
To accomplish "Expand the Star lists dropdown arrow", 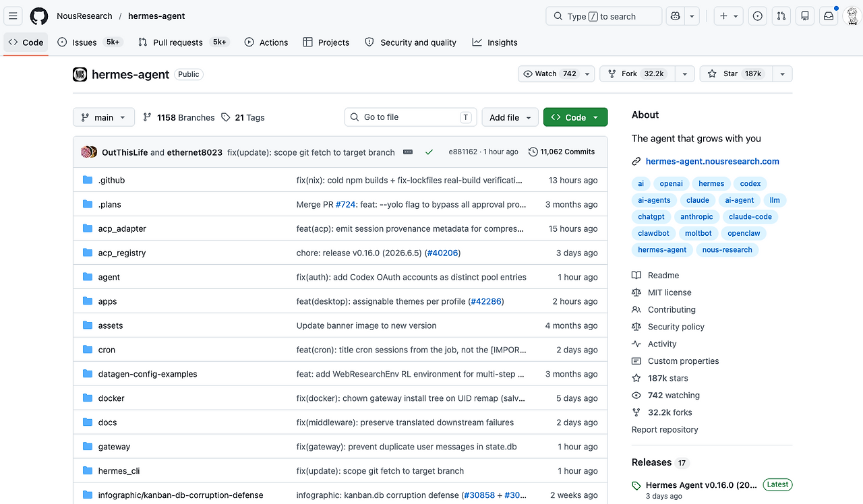I will [x=783, y=74].
